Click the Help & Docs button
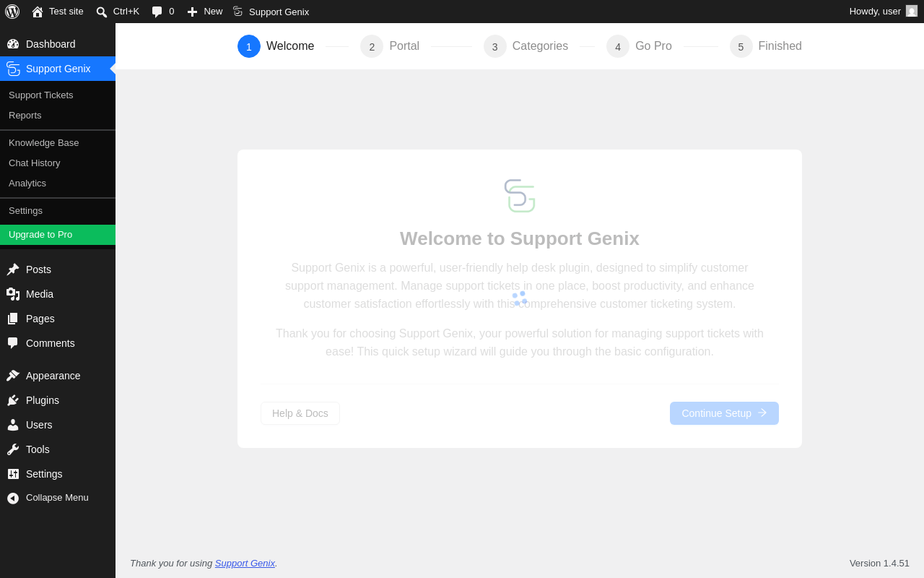This screenshot has width=924, height=578. coord(300,413)
